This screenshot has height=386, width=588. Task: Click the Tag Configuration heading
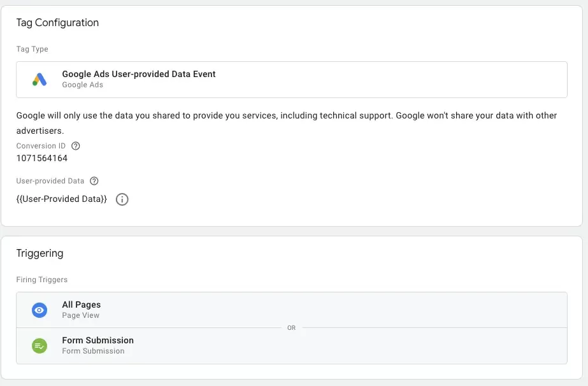[57, 22]
